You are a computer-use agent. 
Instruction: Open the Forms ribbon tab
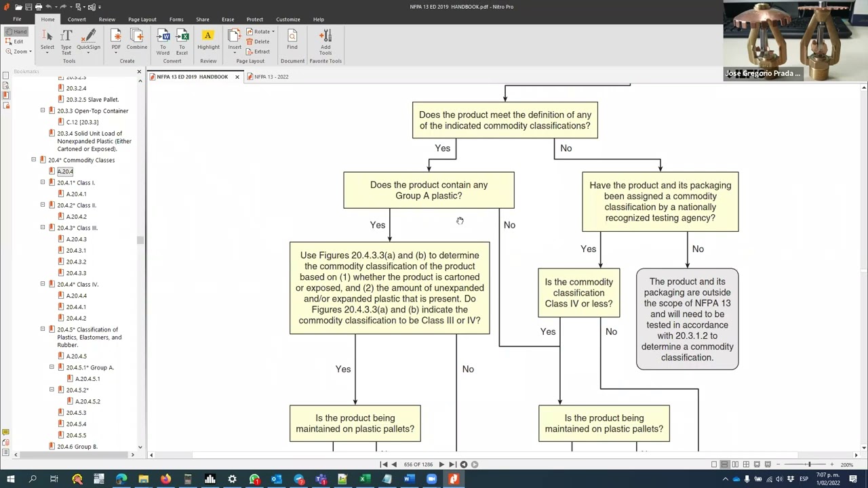176,19
